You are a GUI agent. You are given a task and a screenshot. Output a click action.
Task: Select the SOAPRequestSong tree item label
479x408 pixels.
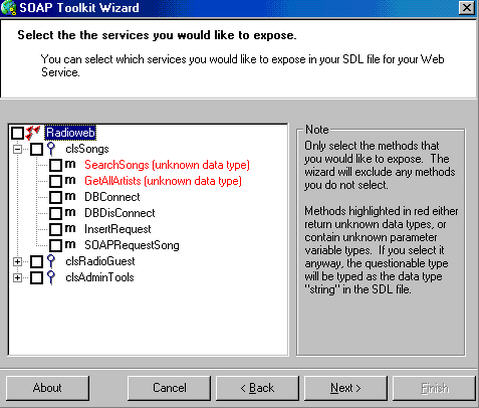(132, 245)
